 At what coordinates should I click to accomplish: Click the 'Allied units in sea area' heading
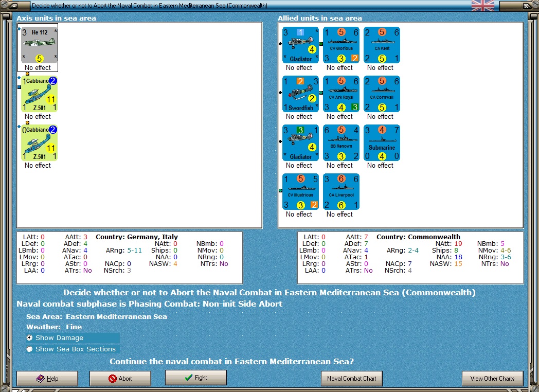[320, 18]
